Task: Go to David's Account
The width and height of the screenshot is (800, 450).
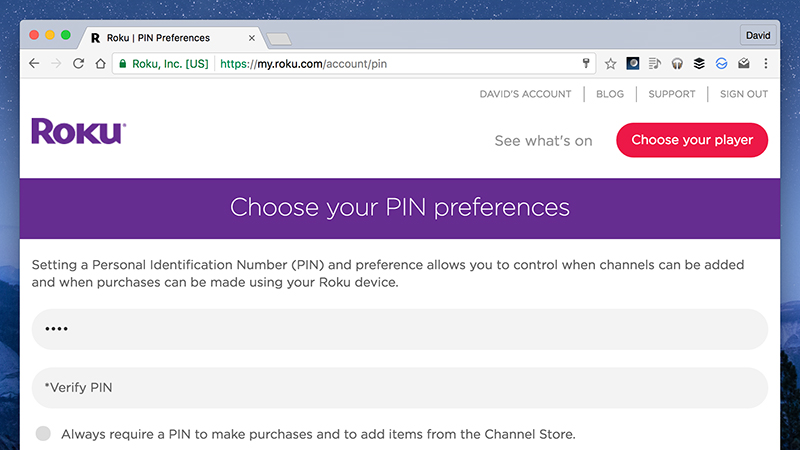Action: 525,94
